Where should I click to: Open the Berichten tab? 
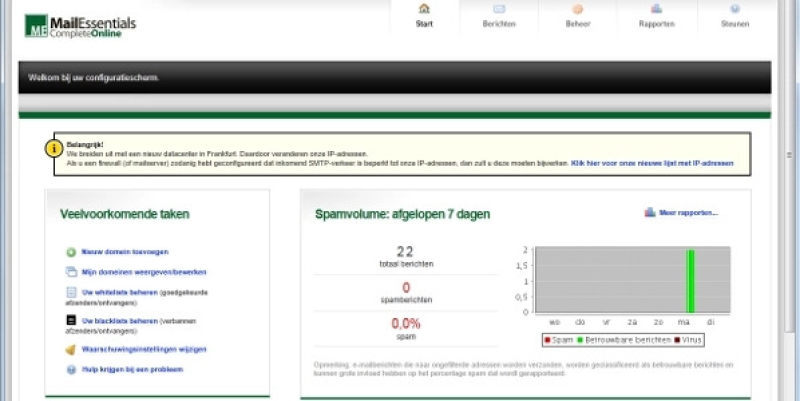(x=499, y=24)
